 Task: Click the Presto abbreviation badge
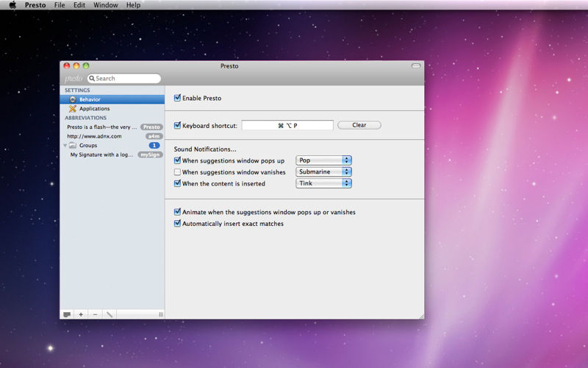click(151, 127)
